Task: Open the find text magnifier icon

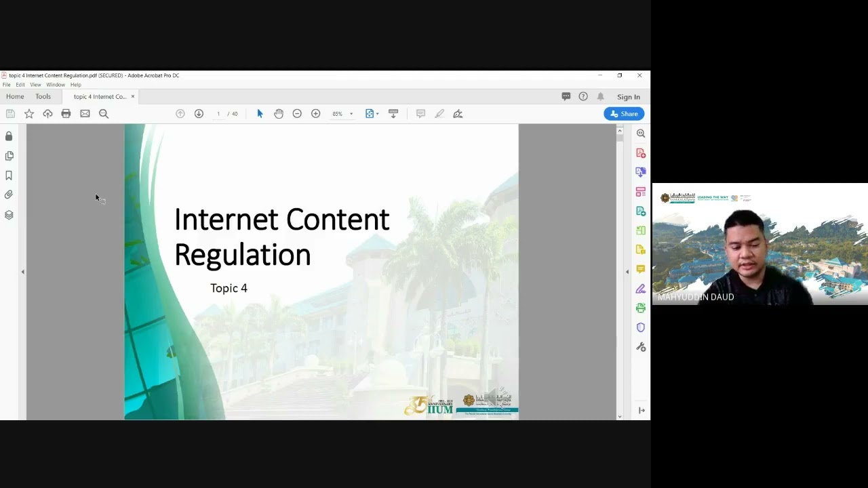Action: click(x=104, y=114)
